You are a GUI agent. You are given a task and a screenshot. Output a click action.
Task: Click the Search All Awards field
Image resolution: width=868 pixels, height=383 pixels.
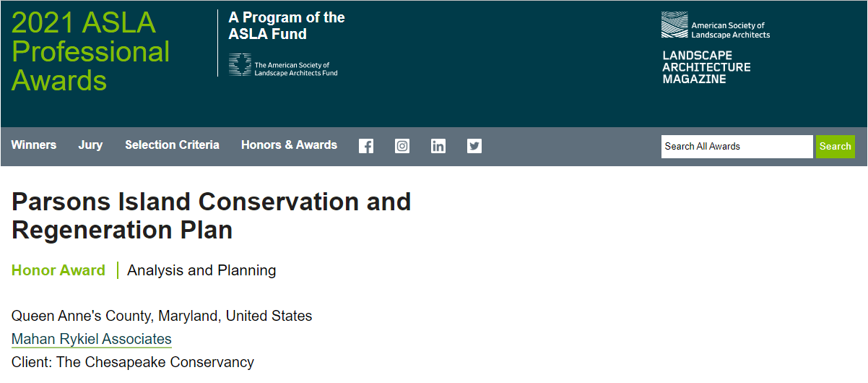pyautogui.click(x=737, y=147)
